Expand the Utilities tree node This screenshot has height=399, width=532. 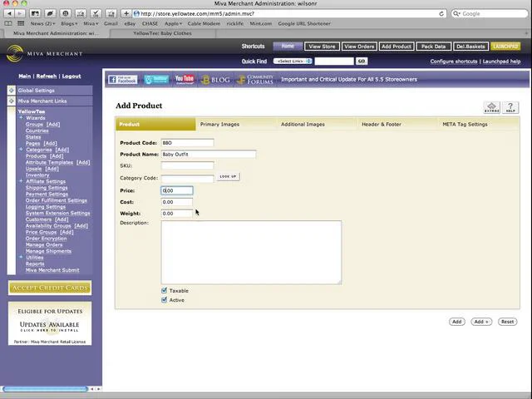(x=21, y=257)
